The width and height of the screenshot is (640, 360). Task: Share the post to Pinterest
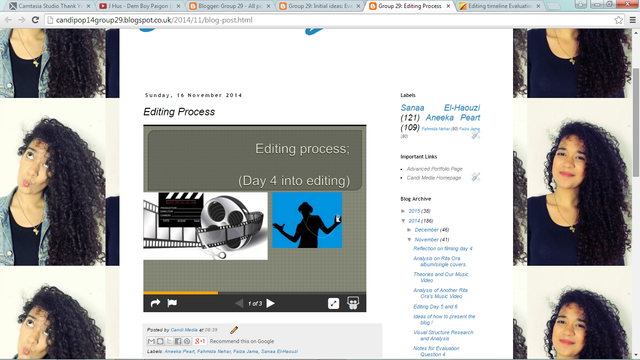pos(187,341)
